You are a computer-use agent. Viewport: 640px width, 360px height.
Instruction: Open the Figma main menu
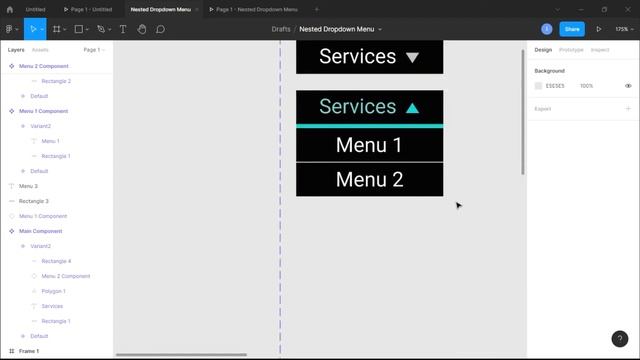click(12, 29)
